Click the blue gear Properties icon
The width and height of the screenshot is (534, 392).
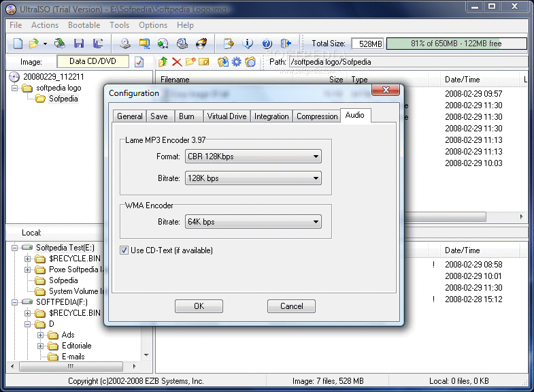point(236,62)
